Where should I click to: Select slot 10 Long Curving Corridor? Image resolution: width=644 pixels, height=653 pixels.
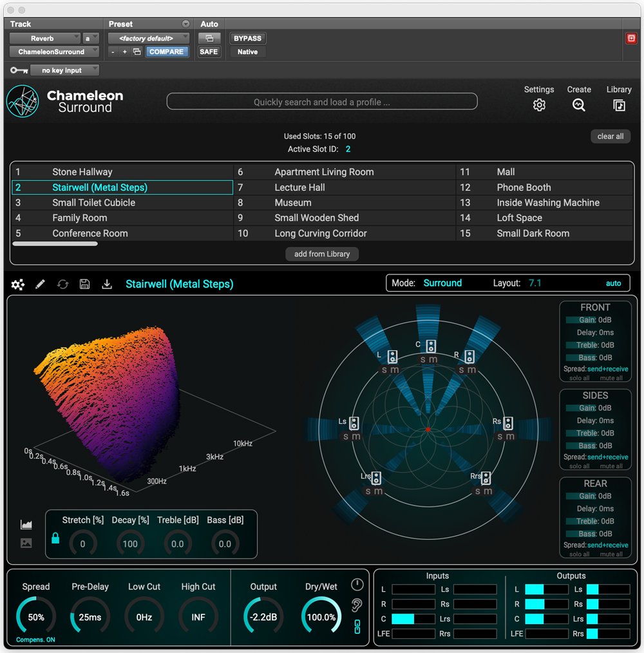point(345,233)
